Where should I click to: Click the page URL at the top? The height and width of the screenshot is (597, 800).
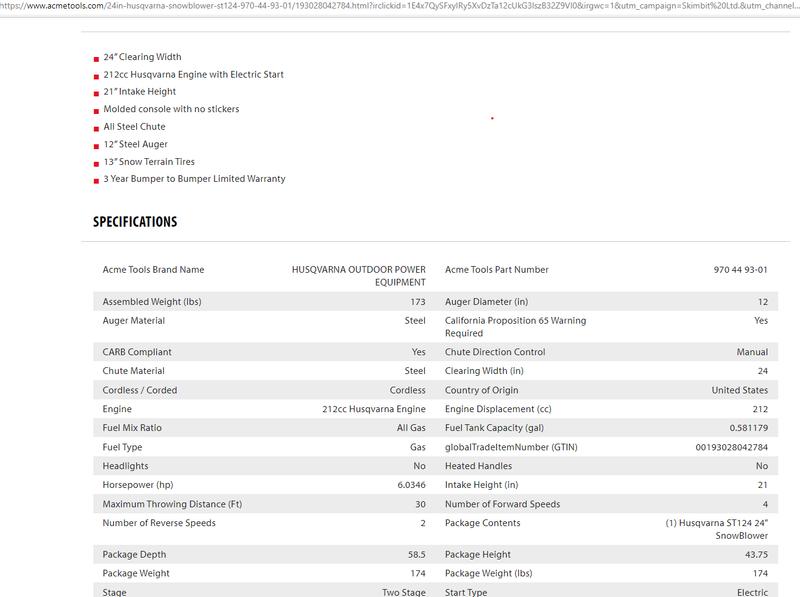(x=400, y=6)
